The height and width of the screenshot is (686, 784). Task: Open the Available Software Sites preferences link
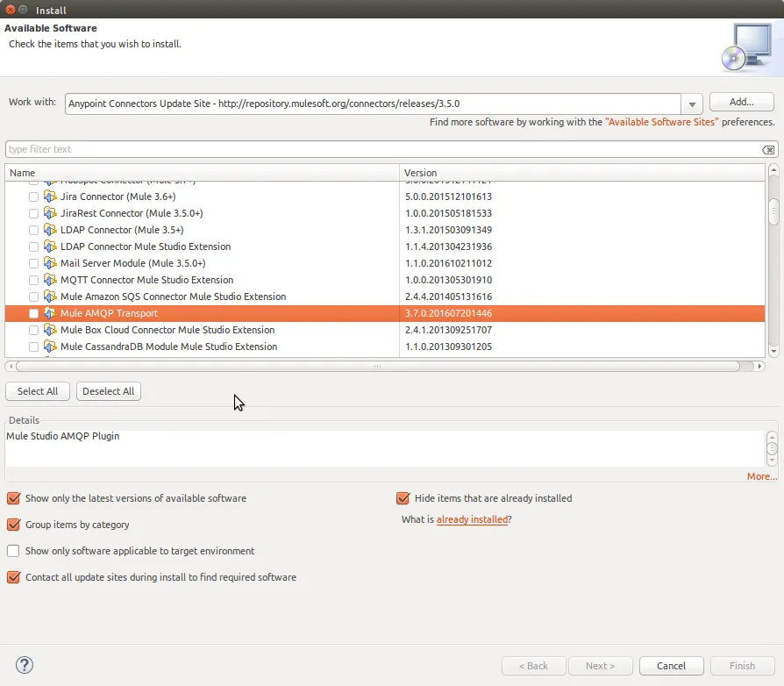[661, 122]
